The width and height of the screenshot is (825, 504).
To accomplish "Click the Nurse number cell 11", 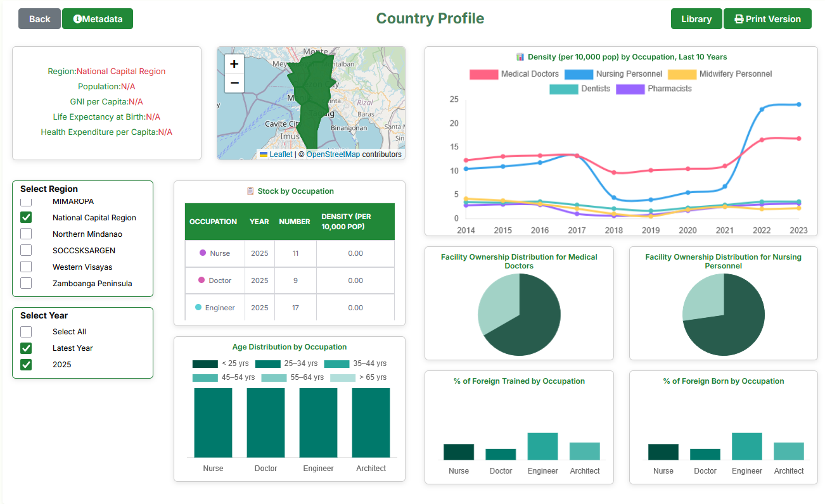I will pyautogui.click(x=295, y=253).
